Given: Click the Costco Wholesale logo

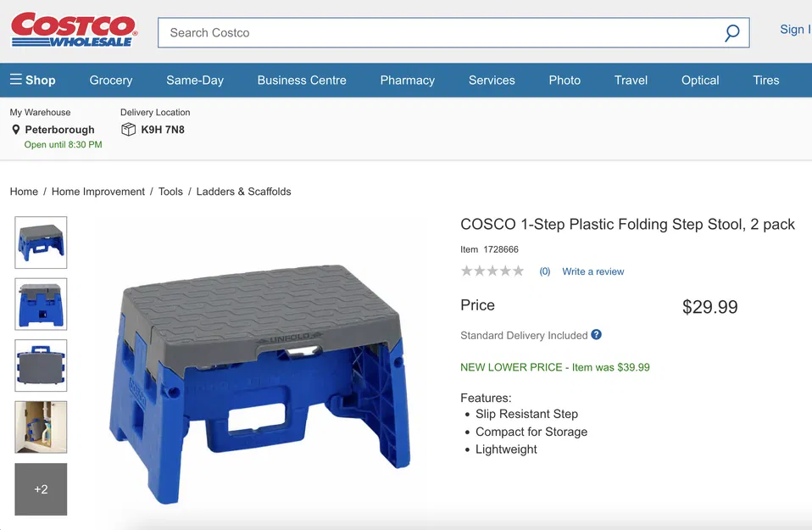Looking at the screenshot, I should click(73, 28).
